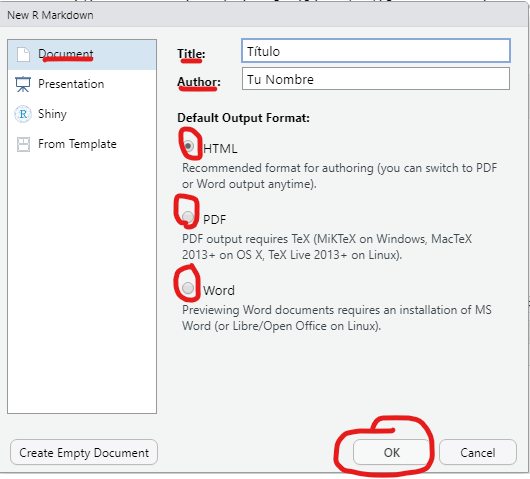Select the Document entry label

[66, 54]
